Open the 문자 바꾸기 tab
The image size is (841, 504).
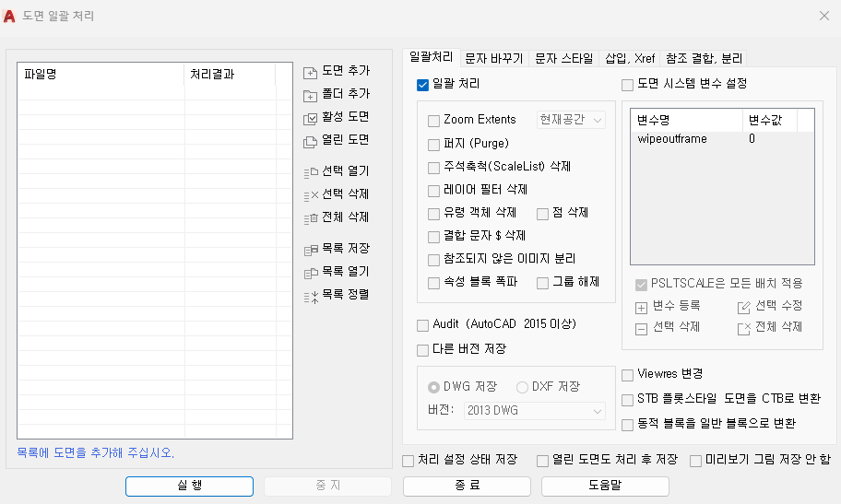tap(494, 58)
